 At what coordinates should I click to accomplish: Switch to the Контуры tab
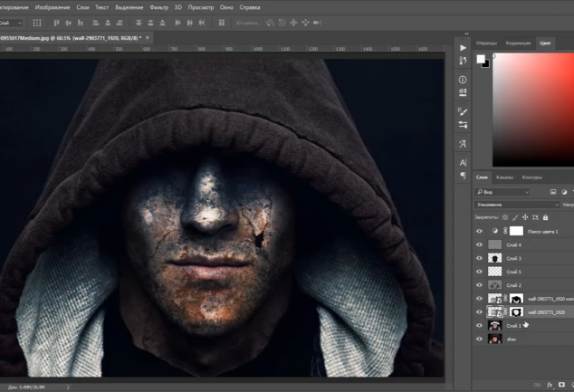tap(532, 177)
